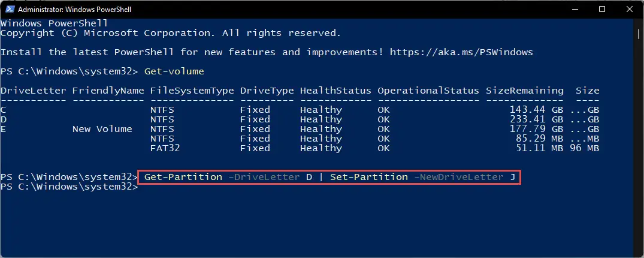This screenshot has height=258, width=644.
Task: Click the Get-volume command text
Action: tap(174, 71)
